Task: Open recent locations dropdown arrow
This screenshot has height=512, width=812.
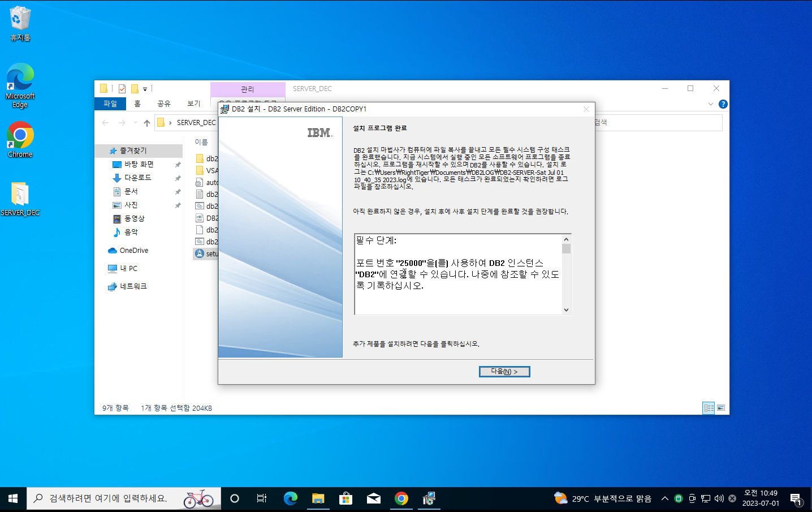Action: tap(135, 123)
